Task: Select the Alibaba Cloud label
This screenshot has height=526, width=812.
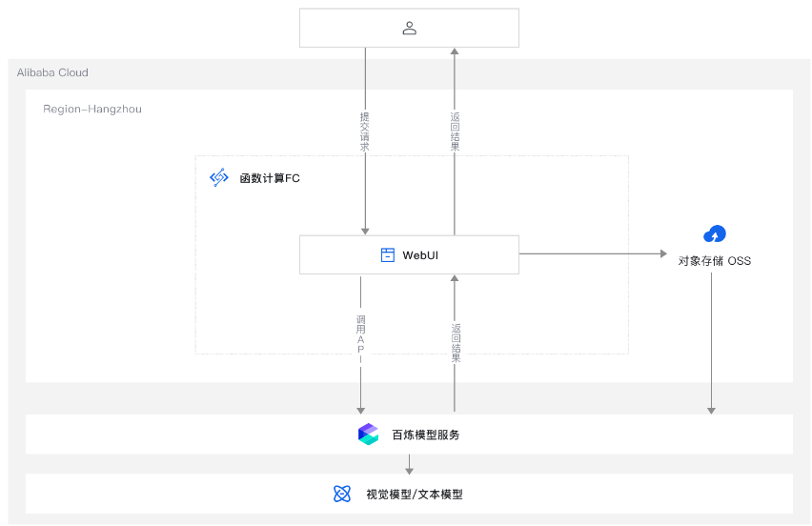Action: [52, 72]
